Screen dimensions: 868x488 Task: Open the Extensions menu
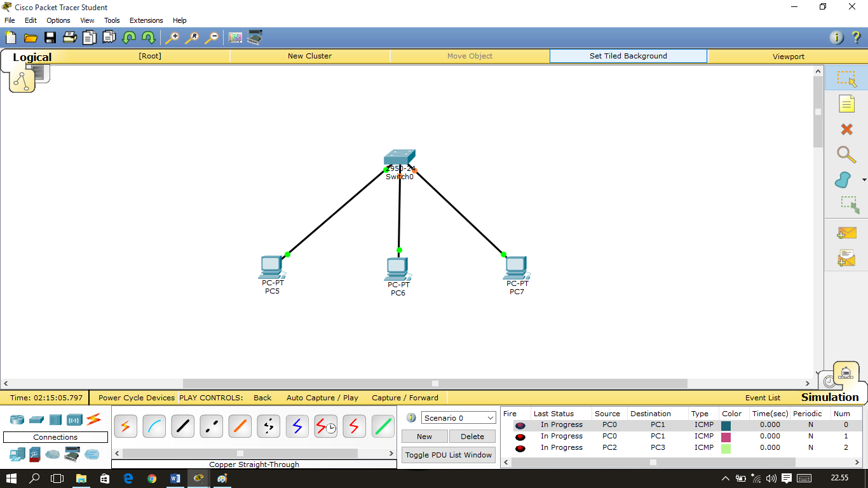146,20
